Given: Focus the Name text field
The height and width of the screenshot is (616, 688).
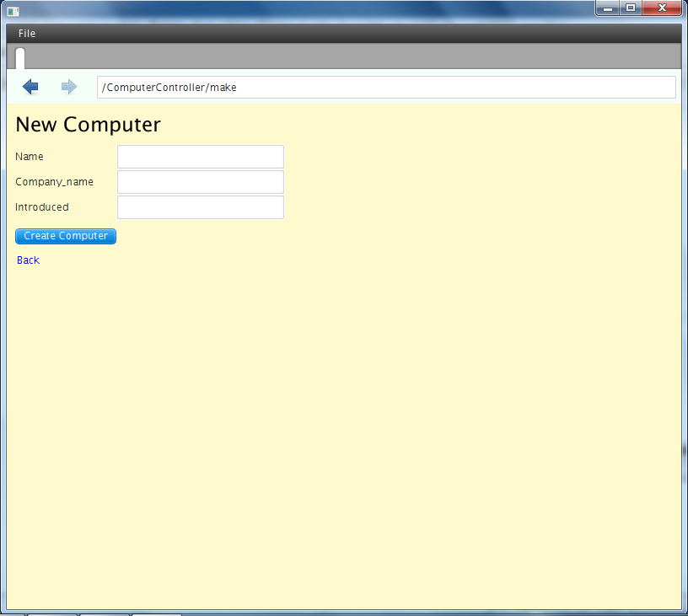Looking at the screenshot, I should tap(201, 157).
